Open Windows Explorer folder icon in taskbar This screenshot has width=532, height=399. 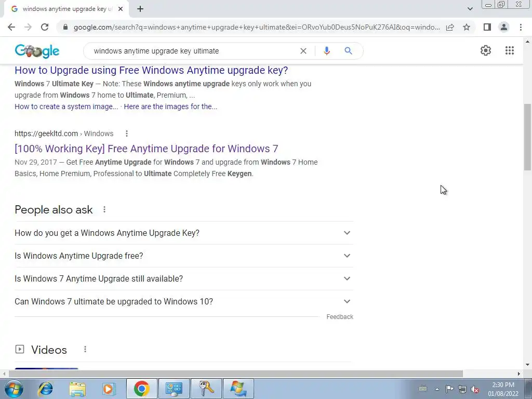[x=77, y=389]
